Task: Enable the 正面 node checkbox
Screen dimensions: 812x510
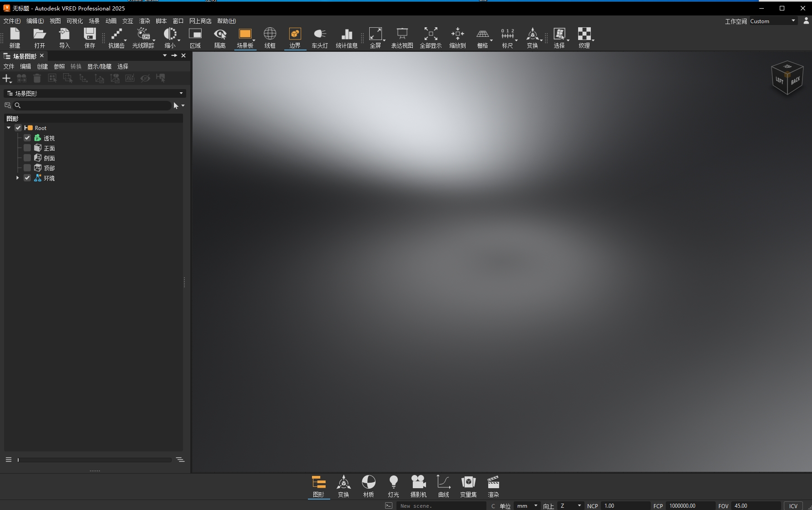Action: pyautogui.click(x=27, y=148)
